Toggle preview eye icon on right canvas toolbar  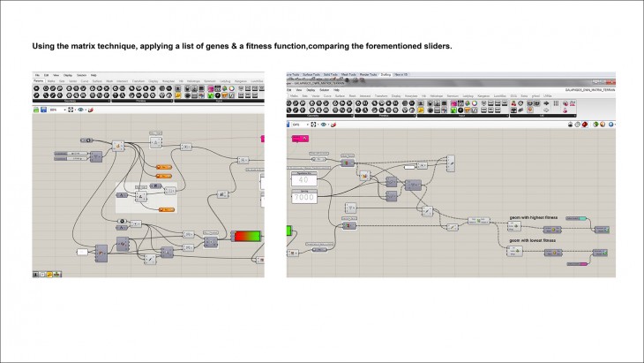[x=324, y=125]
